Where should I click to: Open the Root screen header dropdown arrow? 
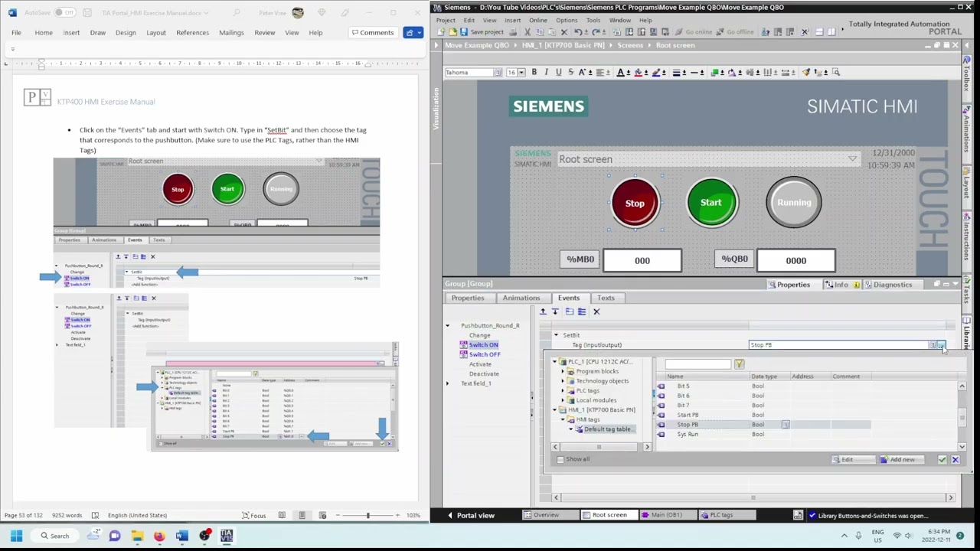click(x=852, y=159)
